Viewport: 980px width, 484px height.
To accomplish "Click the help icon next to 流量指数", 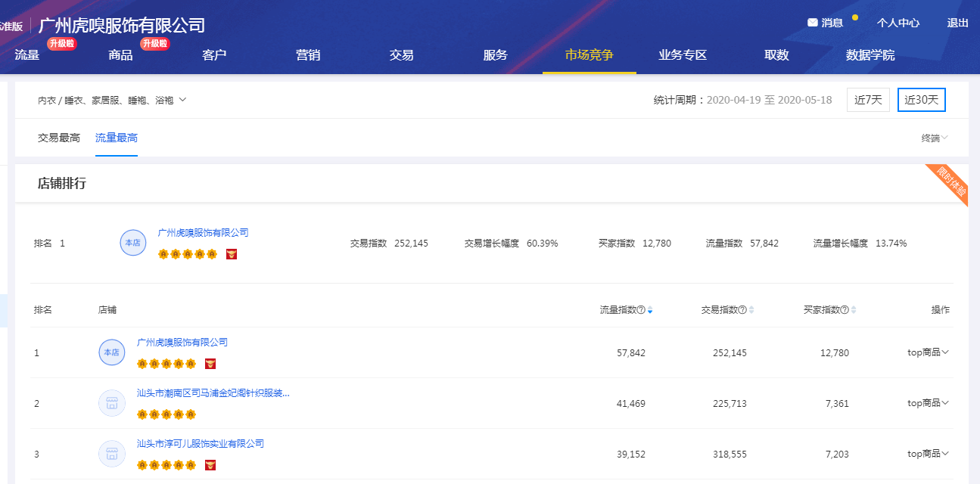I will [641, 310].
